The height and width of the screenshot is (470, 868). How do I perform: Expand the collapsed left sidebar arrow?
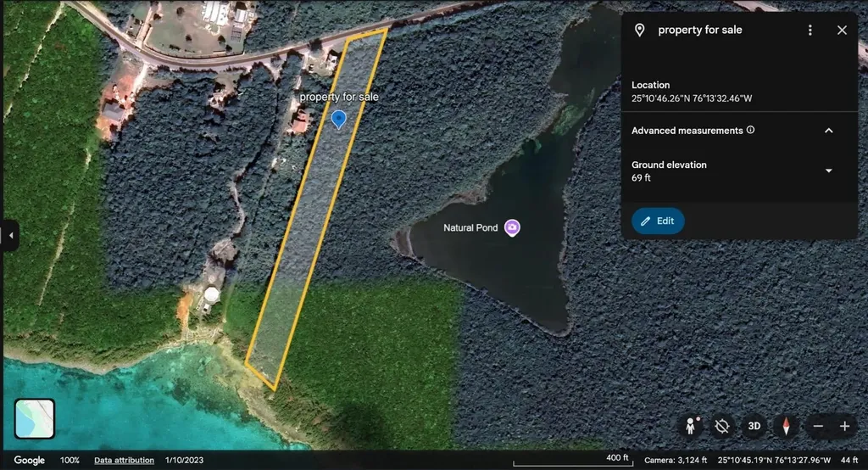(x=10, y=236)
